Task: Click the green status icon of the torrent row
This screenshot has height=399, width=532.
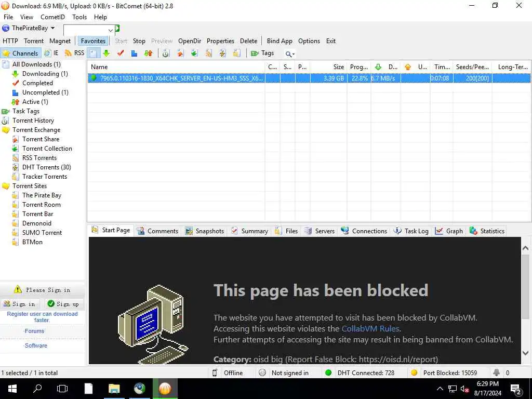Action: click(x=94, y=78)
